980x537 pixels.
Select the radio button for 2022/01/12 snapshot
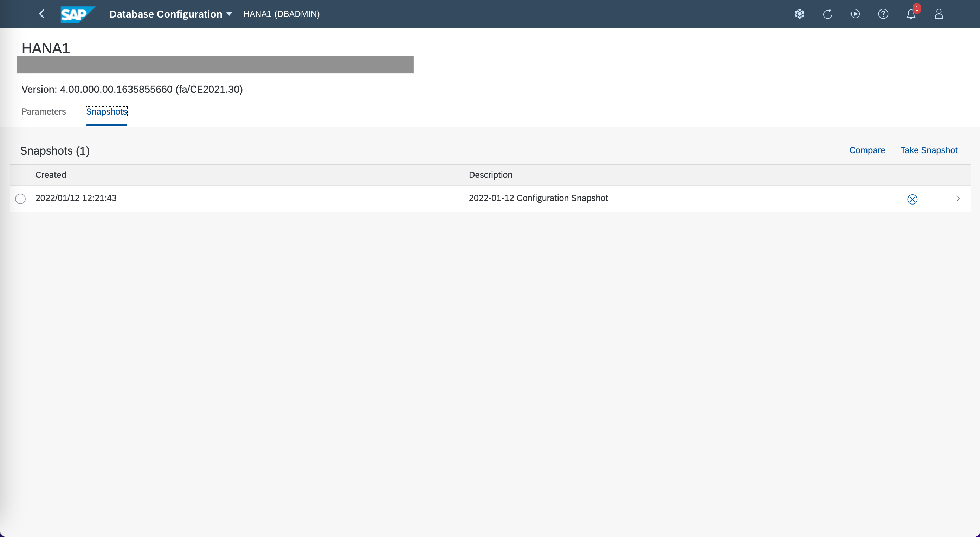coord(20,199)
